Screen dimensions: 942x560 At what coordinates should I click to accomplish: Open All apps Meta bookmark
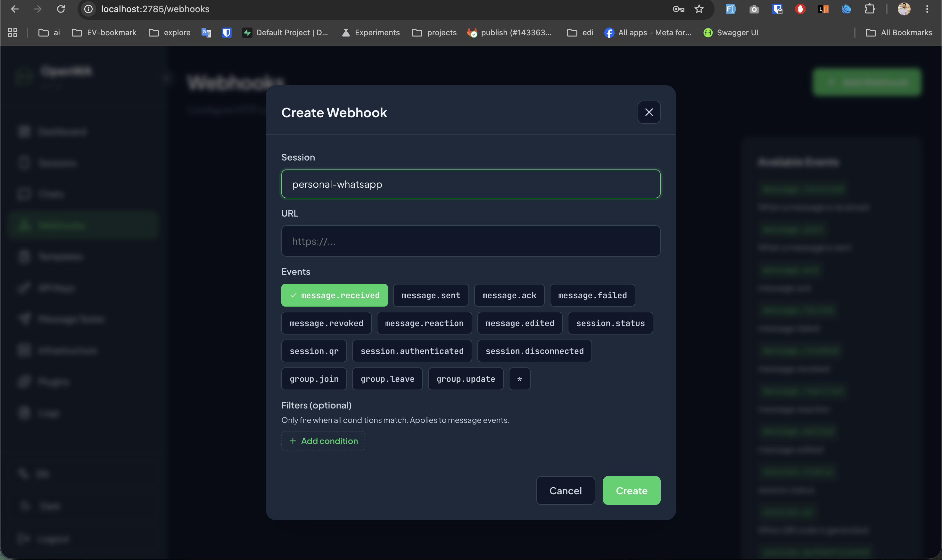tap(648, 33)
